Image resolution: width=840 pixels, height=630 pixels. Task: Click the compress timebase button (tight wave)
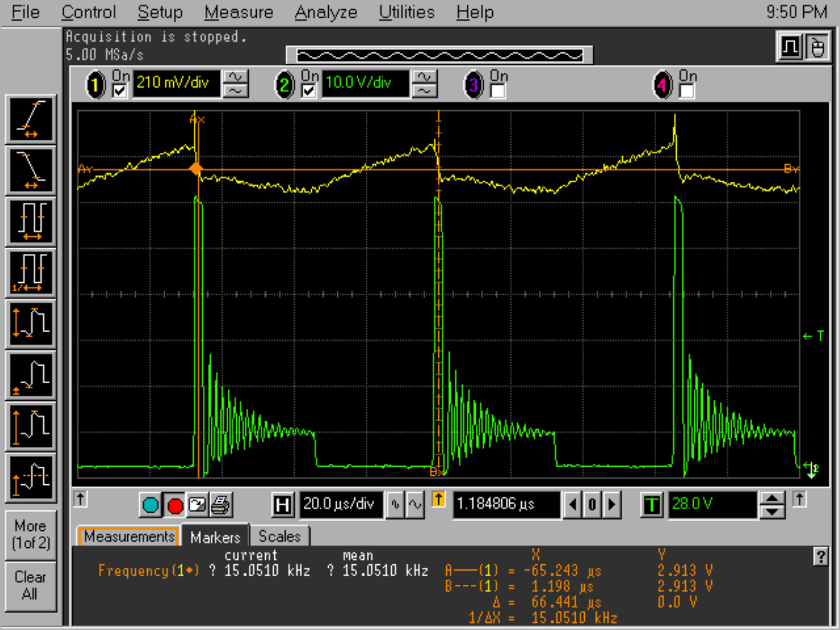coord(395,505)
